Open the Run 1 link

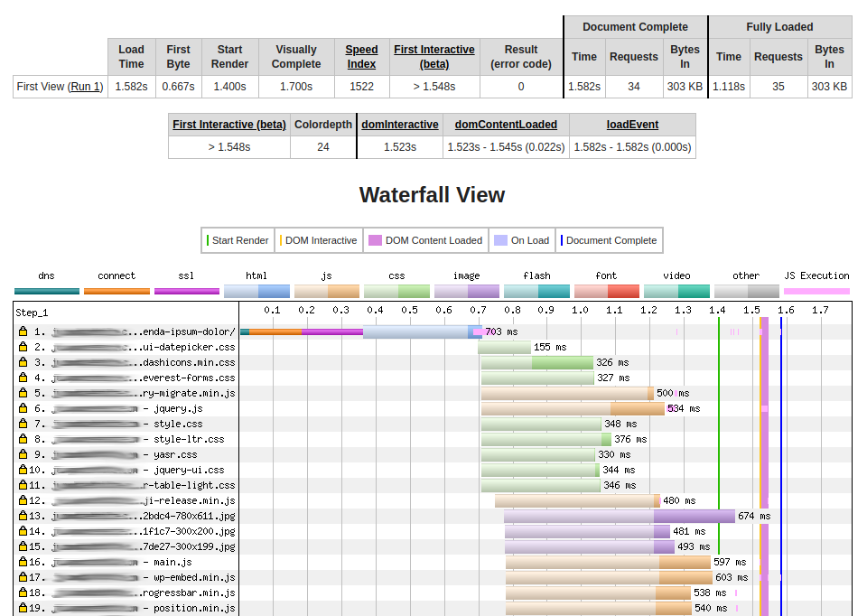[86, 87]
